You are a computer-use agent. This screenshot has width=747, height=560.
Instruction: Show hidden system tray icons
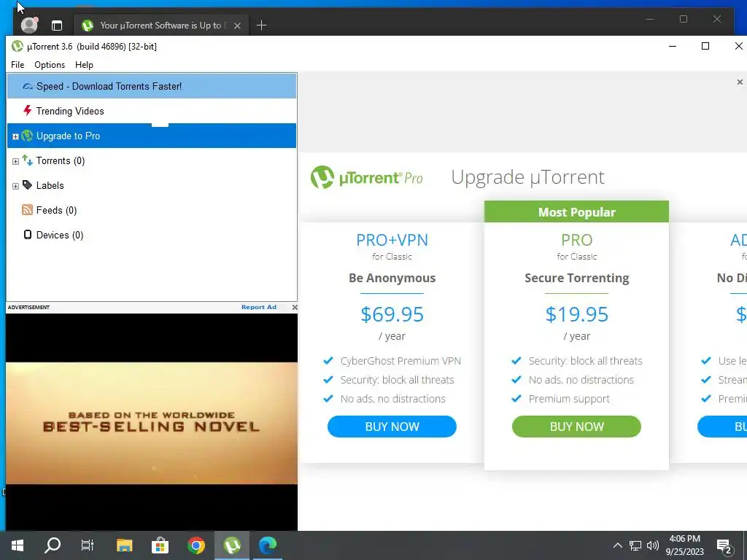(617, 545)
